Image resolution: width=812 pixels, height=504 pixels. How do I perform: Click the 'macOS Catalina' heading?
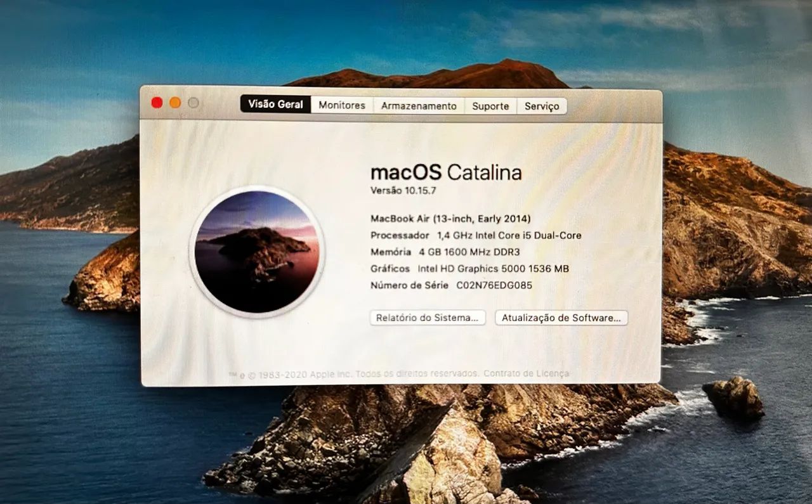(x=446, y=172)
